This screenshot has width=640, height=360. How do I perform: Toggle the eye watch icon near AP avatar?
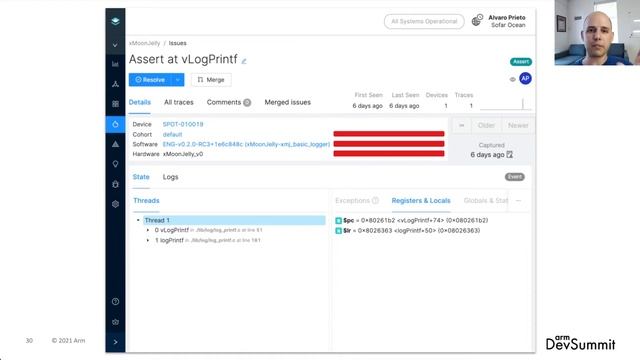click(x=513, y=79)
